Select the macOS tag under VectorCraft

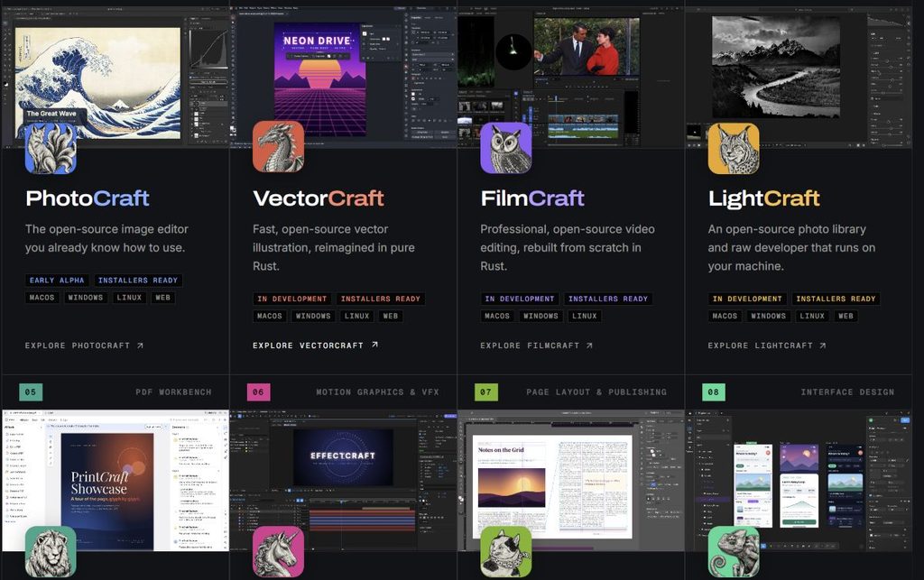coord(269,316)
